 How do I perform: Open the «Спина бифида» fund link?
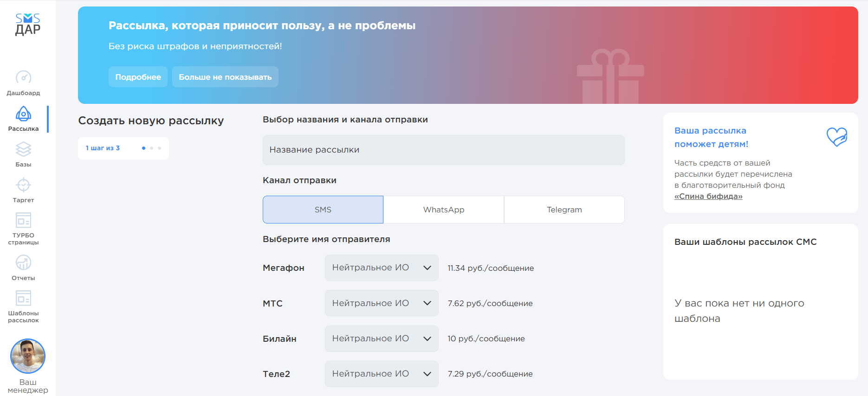click(708, 196)
